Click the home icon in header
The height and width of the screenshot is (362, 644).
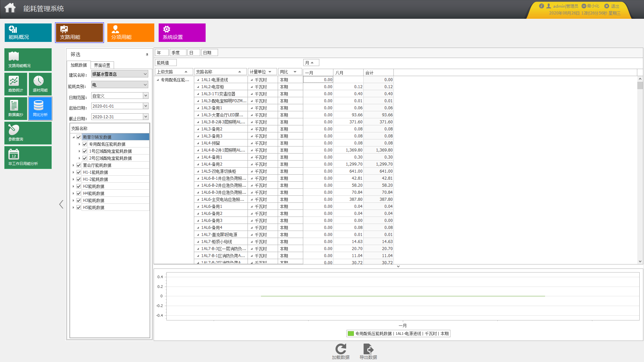point(10,8)
